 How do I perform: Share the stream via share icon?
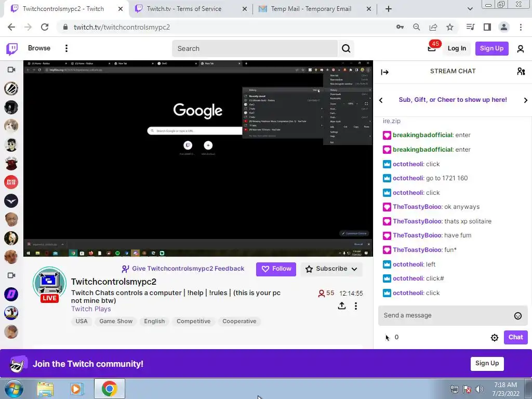point(342,305)
